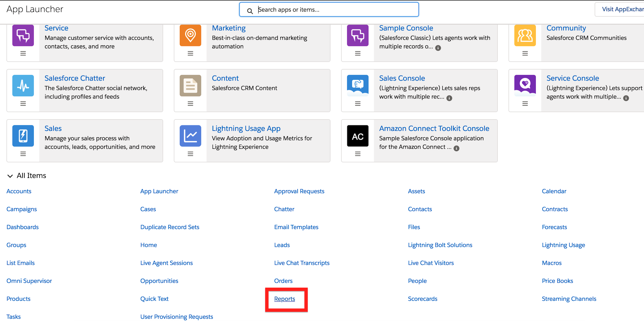Open the Dashboards item
This screenshot has width=644, height=321.
[x=23, y=227]
